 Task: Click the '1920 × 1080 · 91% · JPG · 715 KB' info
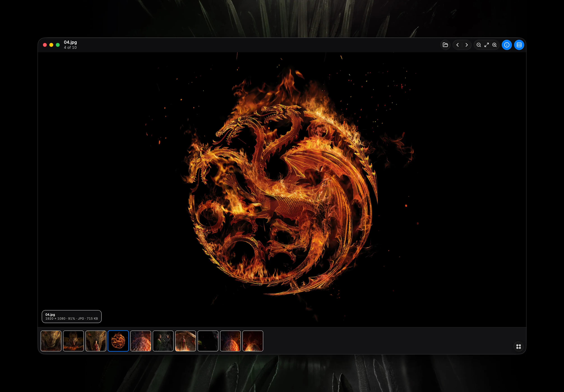(x=72, y=319)
